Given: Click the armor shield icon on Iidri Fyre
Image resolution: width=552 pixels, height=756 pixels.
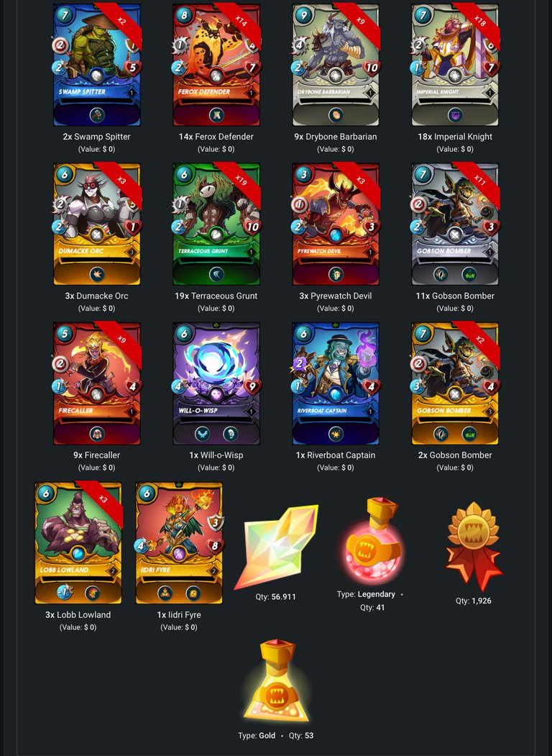Looking at the screenshot, I should coord(216,522).
